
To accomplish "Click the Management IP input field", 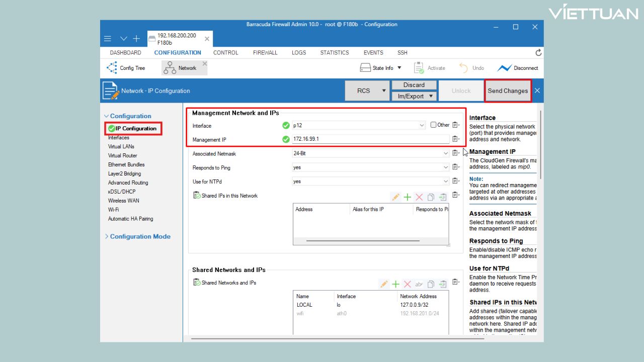I will click(370, 139).
